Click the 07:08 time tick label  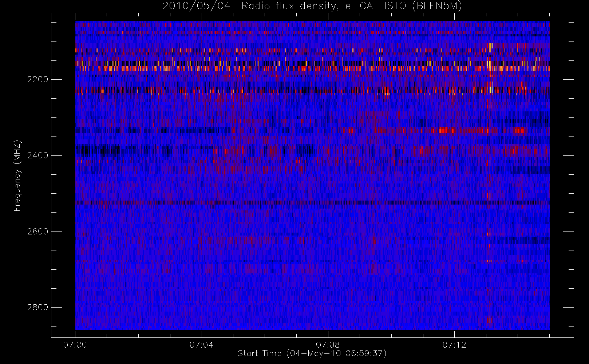coord(328,345)
